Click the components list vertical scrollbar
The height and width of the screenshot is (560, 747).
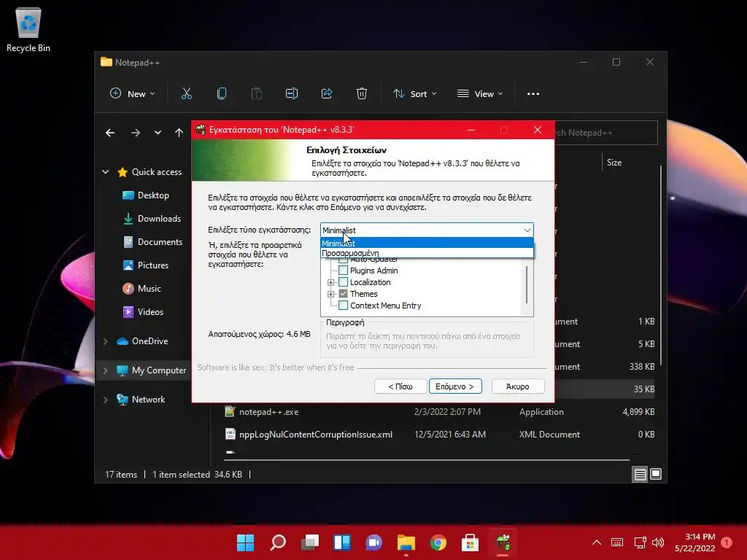[x=527, y=285]
